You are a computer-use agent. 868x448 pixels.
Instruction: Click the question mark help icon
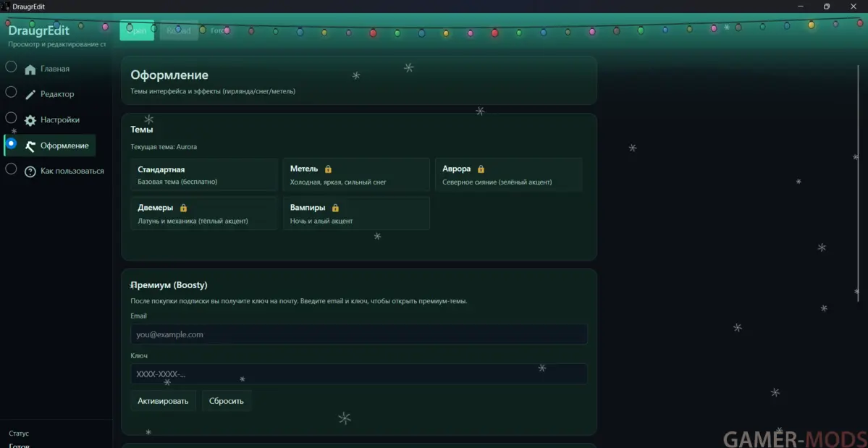tap(30, 172)
